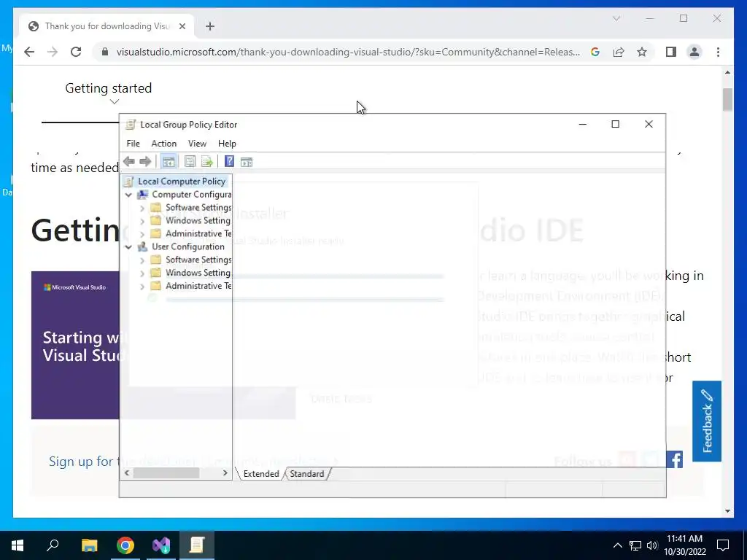Collapse the Computer Configuration node
Image resolution: width=747 pixels, height=560 pixels.
pos(128,195)
